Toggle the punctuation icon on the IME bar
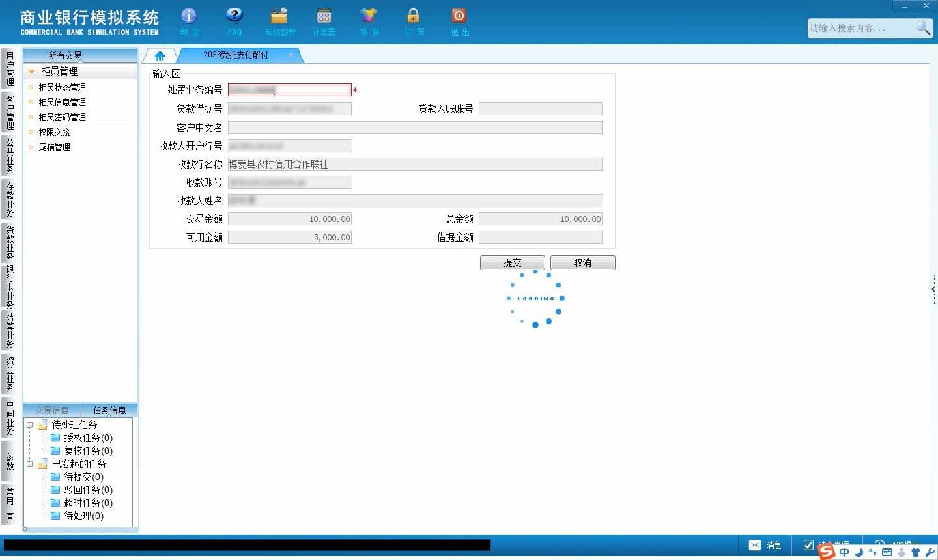This screenshot has width=938, height=560. [873, 552]
